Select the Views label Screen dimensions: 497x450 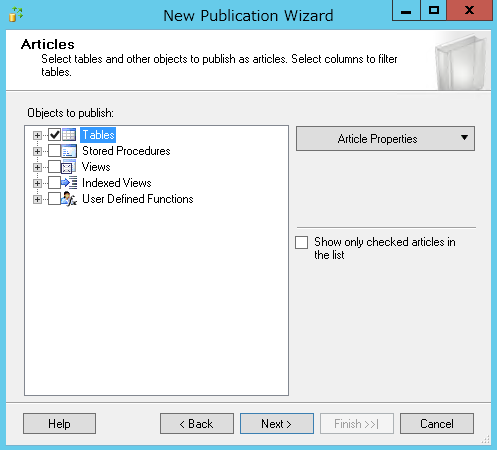tap(96, 167)
